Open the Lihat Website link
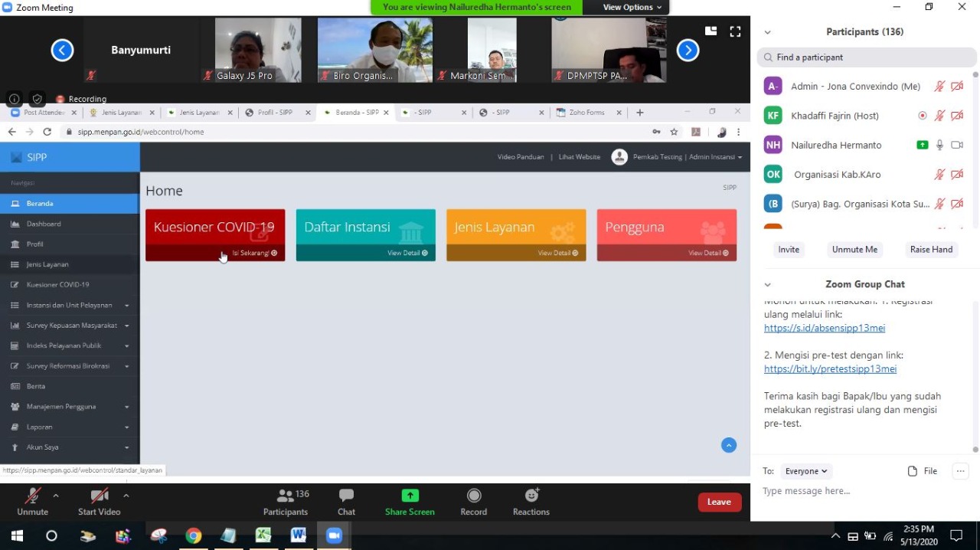This screenshot has width=980, height=550. [580, 157]
